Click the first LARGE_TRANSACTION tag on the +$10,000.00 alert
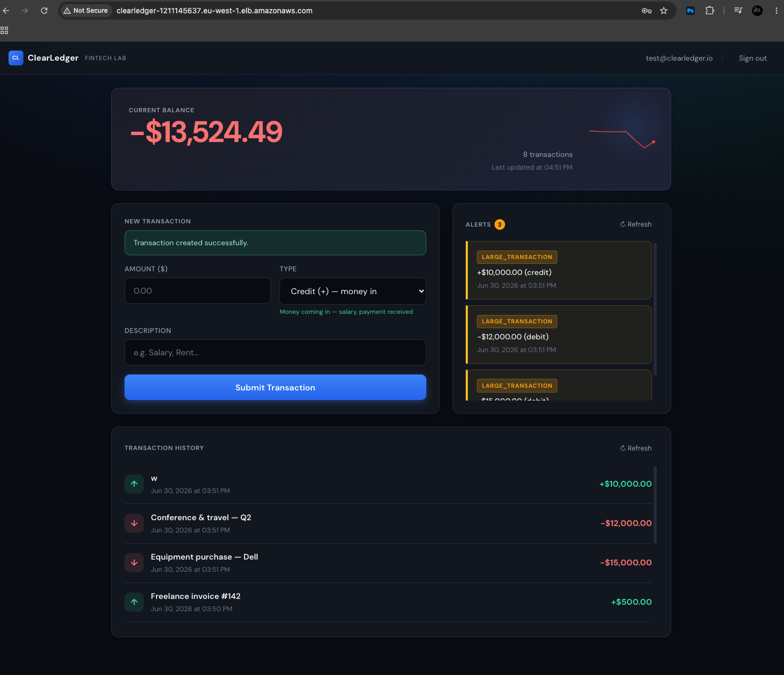The width and height of the screenshot is (784, 675). (517, 257)
